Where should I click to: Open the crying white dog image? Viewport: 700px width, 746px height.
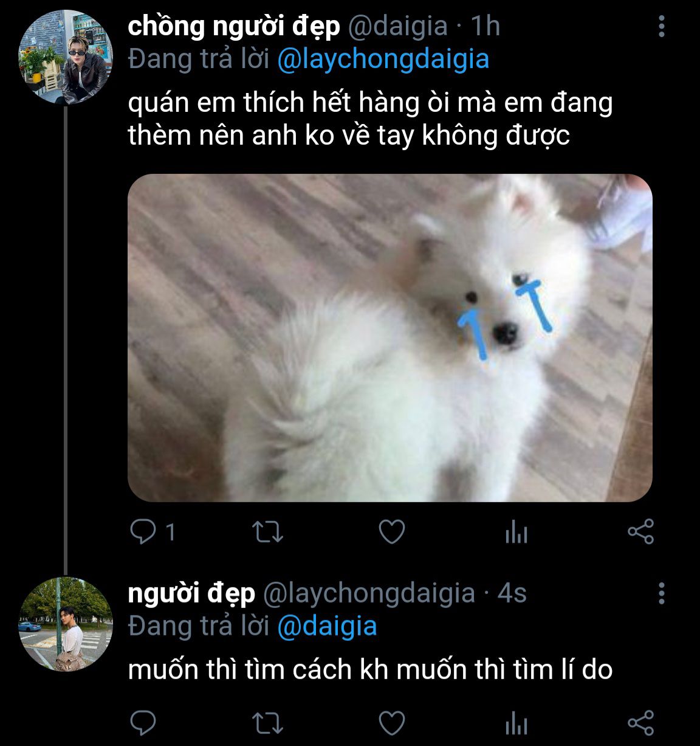point(390,337)
